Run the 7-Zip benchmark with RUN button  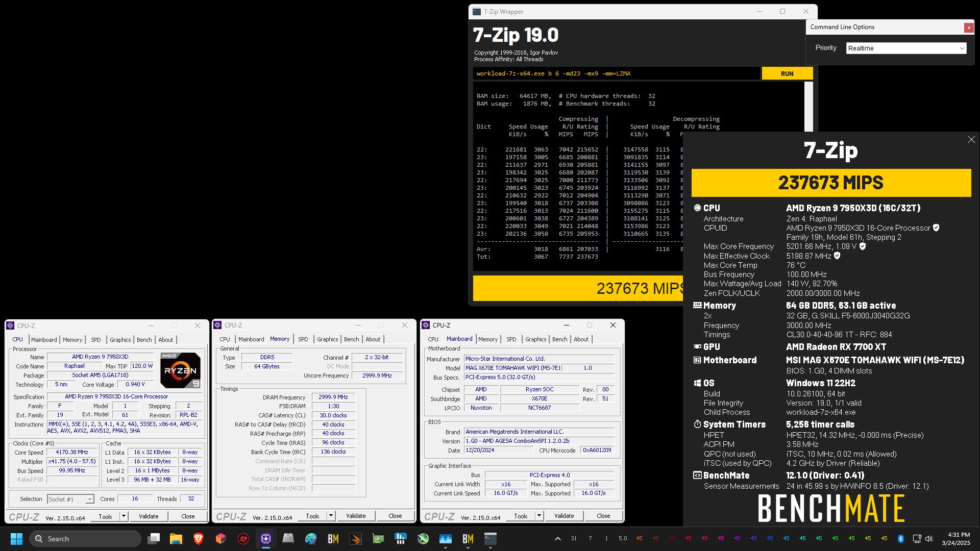pos(787,73)
